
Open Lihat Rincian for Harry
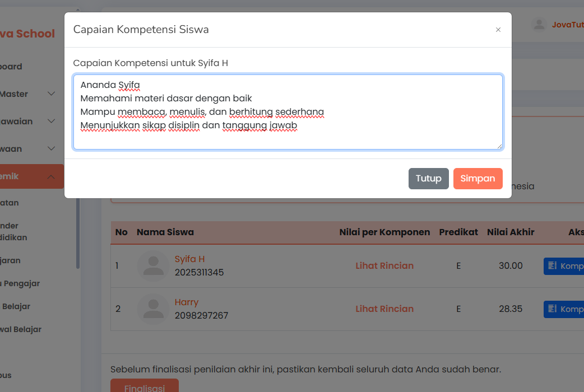[384, 309]
